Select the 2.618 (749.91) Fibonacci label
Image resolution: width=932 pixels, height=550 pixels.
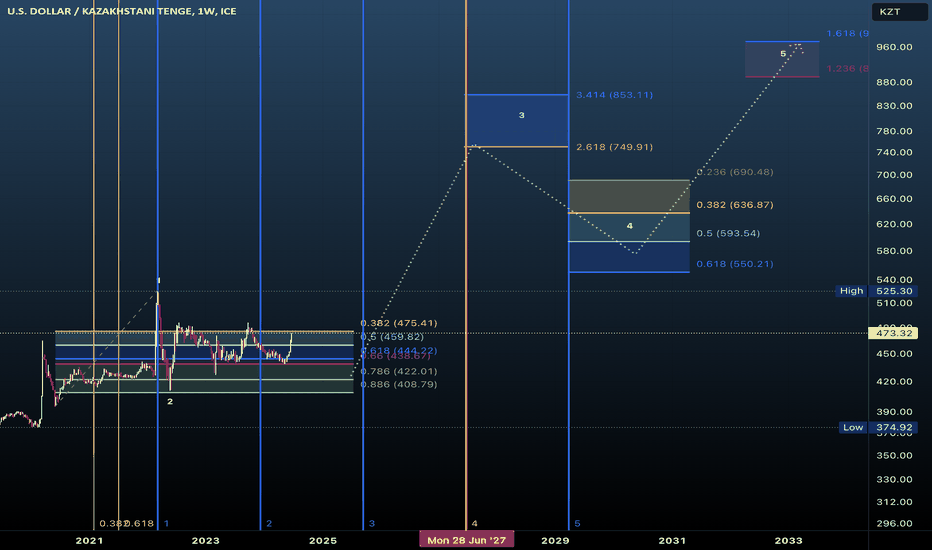(x=614, y=147)
